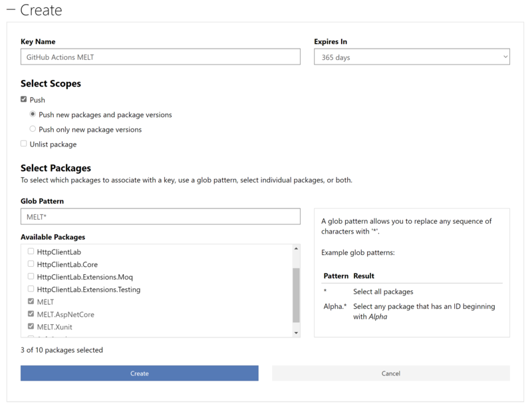Click the Available Packages scrollbar thumb

pyautogui.click(x=296, y=295)
